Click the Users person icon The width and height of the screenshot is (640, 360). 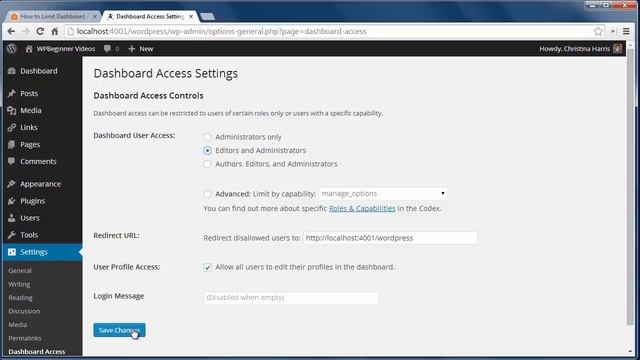click(11, 218)
